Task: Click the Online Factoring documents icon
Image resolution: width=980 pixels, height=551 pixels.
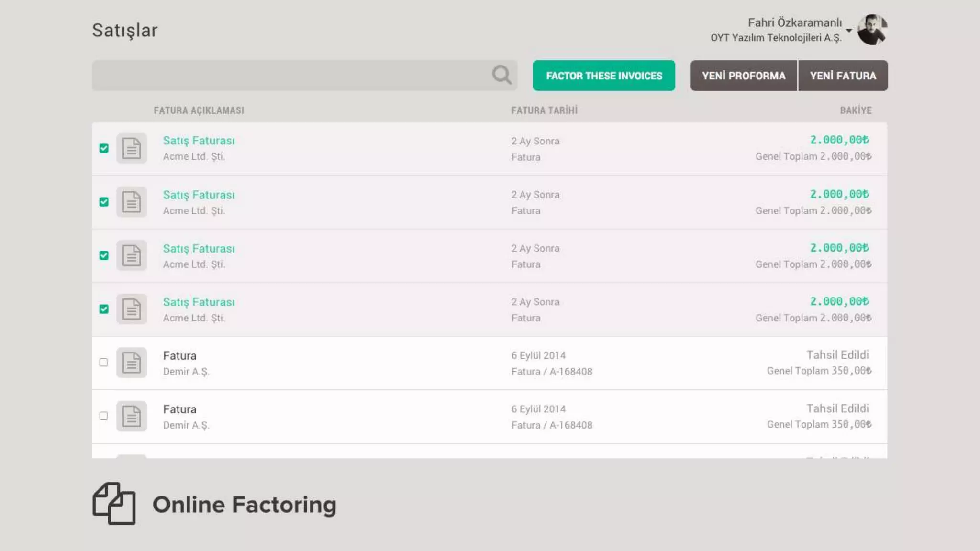Action: point(114,504)
